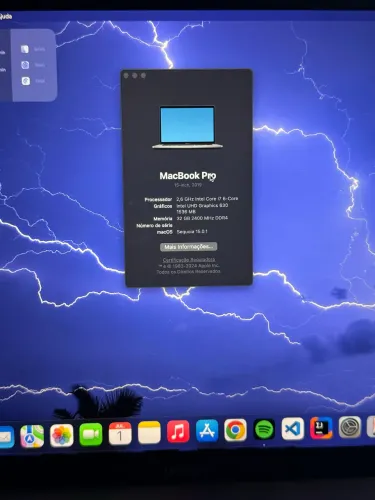Open the App Store from the Dock
The height and width of the screenshot is (500, 375).
[x=207, y=431]
